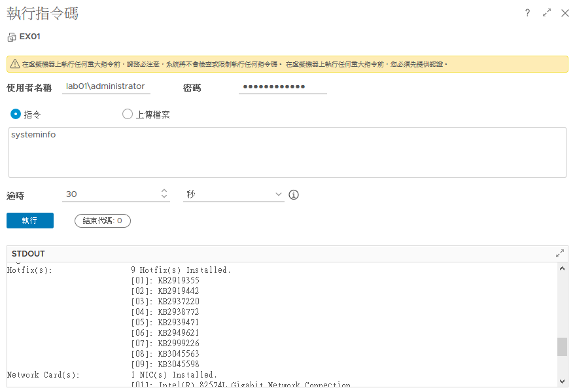This screenshot has width=575, height=392.
Task: Decrease timeout value with down arrow
Action: 164,198
